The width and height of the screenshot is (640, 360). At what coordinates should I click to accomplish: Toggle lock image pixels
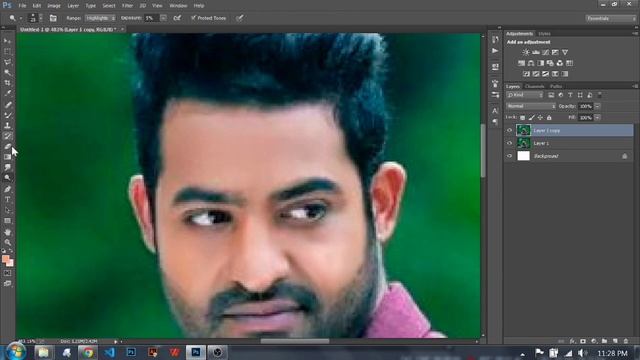[531, 118]
